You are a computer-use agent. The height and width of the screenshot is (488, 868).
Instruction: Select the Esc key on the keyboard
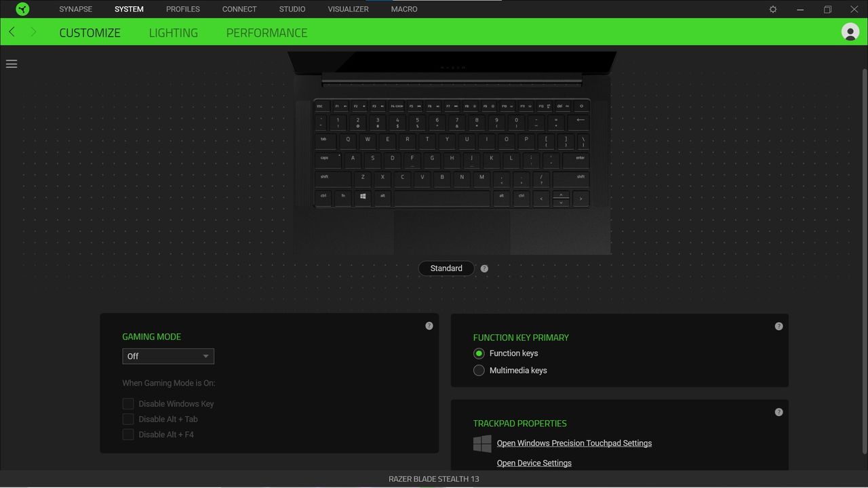tap(321, 106)
